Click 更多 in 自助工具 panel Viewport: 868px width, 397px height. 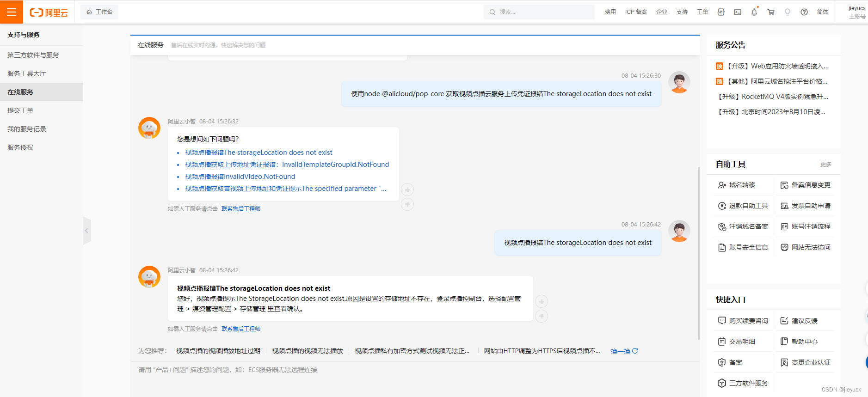click(x=825, y=165)
